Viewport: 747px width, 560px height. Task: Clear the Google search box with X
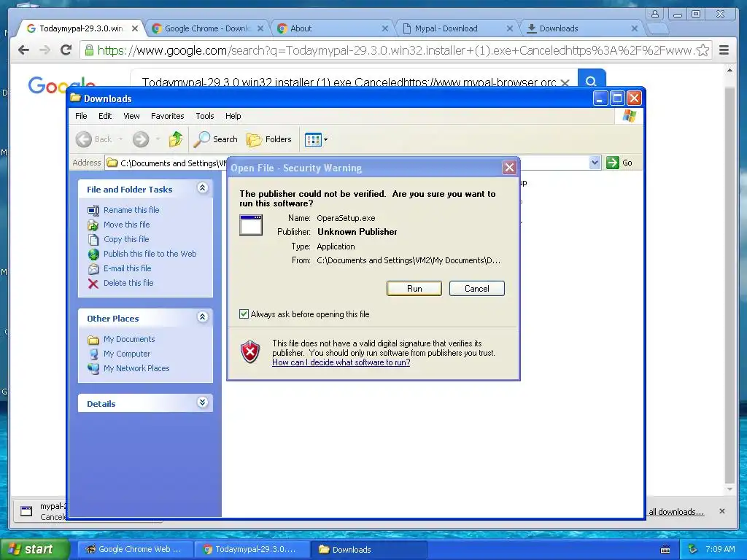(x=565, y=82)
